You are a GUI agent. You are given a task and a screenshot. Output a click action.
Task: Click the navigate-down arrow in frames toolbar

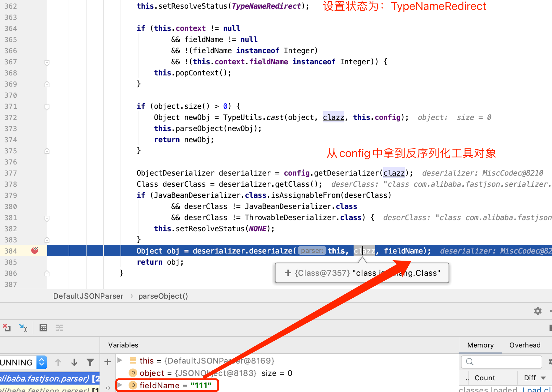coord(74,362)
